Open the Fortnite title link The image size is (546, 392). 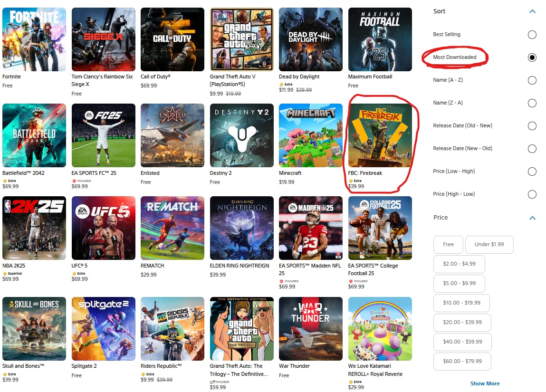point(11,76)
